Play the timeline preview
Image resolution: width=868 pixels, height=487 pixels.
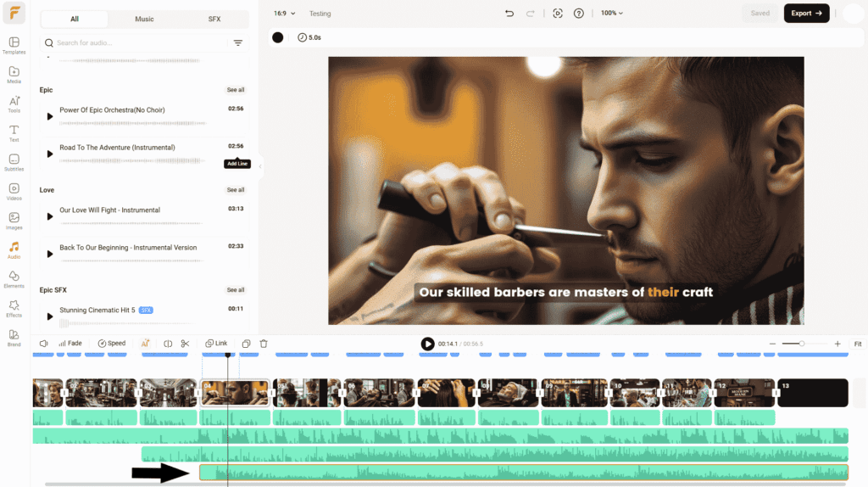tap(427, 344)
